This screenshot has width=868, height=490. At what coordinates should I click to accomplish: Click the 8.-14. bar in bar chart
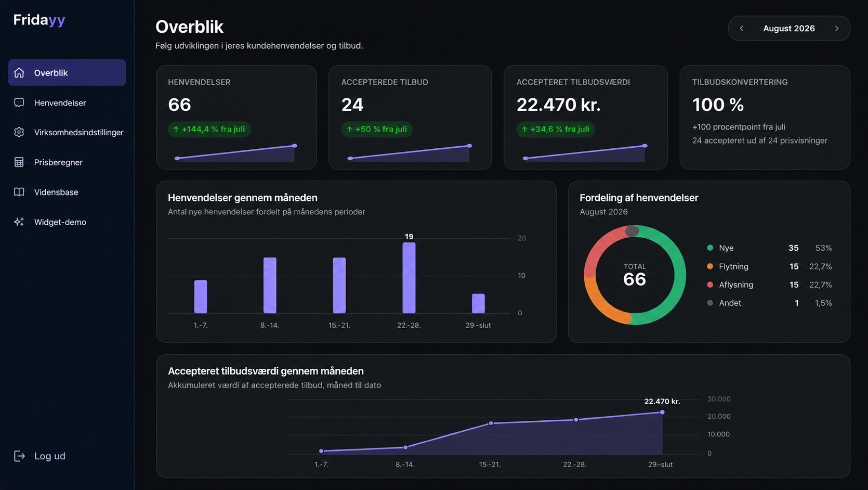tap(270, 285)
